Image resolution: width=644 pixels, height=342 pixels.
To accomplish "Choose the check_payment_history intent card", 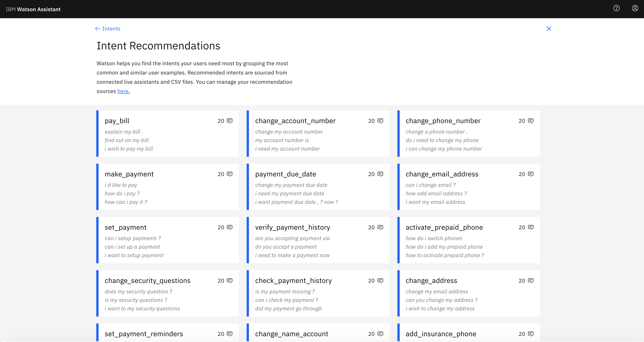I will (318, 293).
